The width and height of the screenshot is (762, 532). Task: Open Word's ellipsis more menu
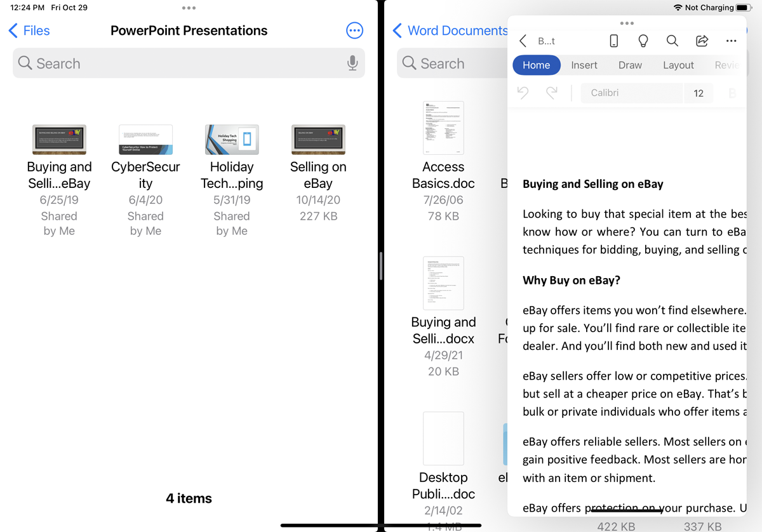click(x=731, y=41)
